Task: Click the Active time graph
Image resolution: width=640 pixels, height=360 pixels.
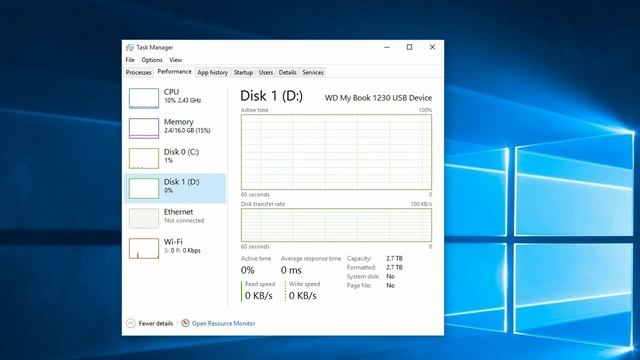Action: point(336,152)
